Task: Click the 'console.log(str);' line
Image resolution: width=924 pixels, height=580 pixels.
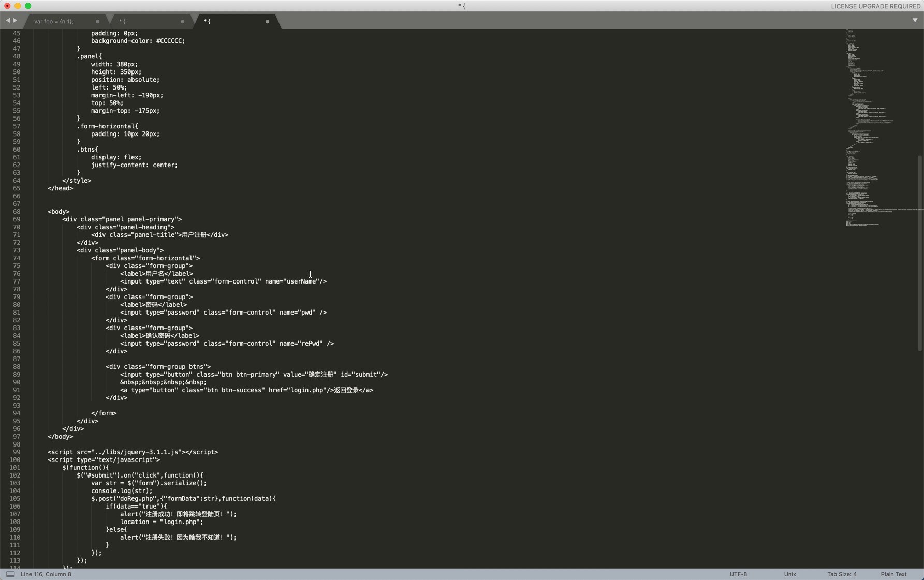Action: coord(122,491)
